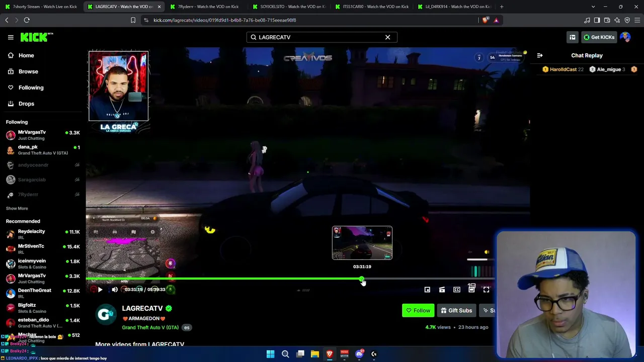Image resolution: width=644 pixels, height=362 pixels.
Task: Click the browser address bar URL
Action: tap(225, 20)
